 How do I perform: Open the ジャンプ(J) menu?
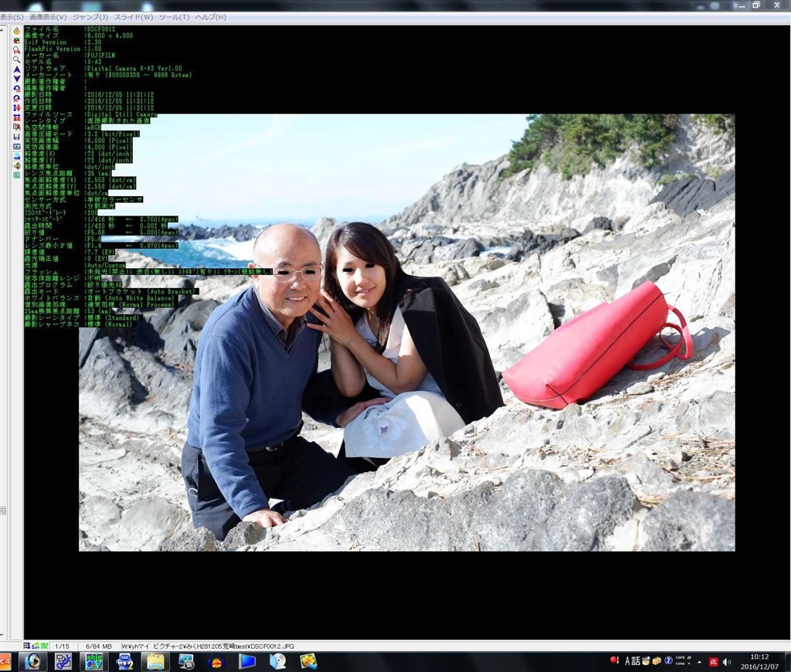click(x=91, y=17)
